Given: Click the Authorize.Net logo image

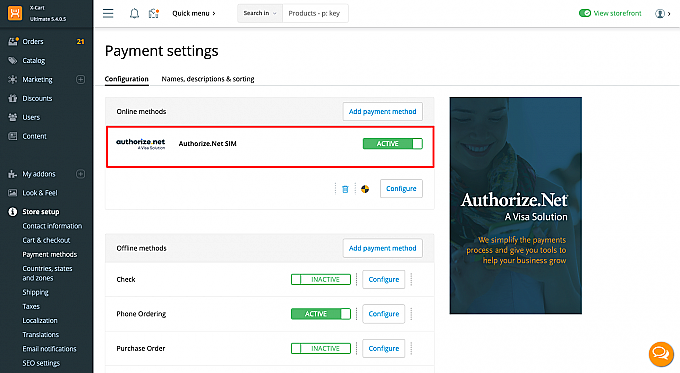Looking at the screenshot, I should pos(141,144).
